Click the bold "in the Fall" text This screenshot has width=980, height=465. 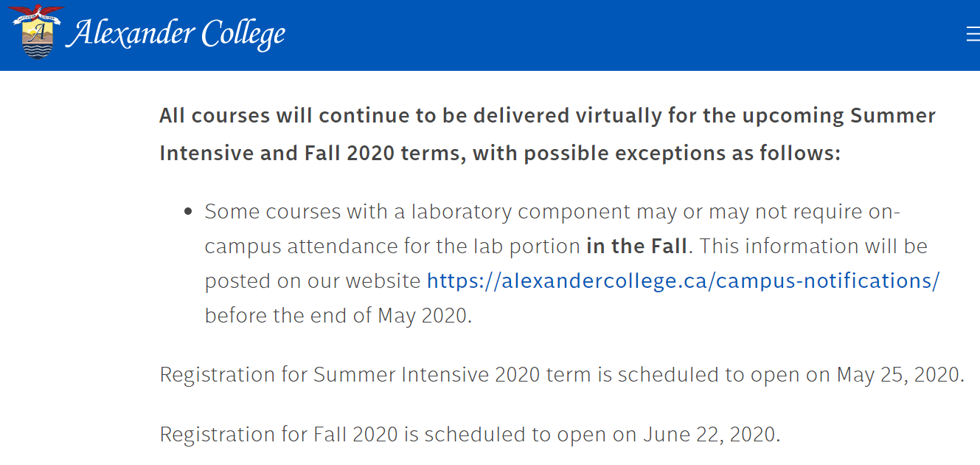pos(637,246)
